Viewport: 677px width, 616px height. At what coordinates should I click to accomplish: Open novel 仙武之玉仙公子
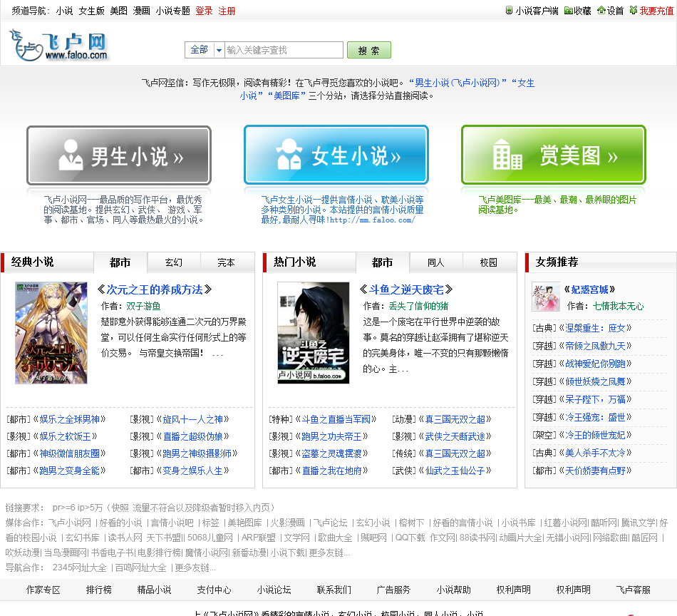coord(455,471)
